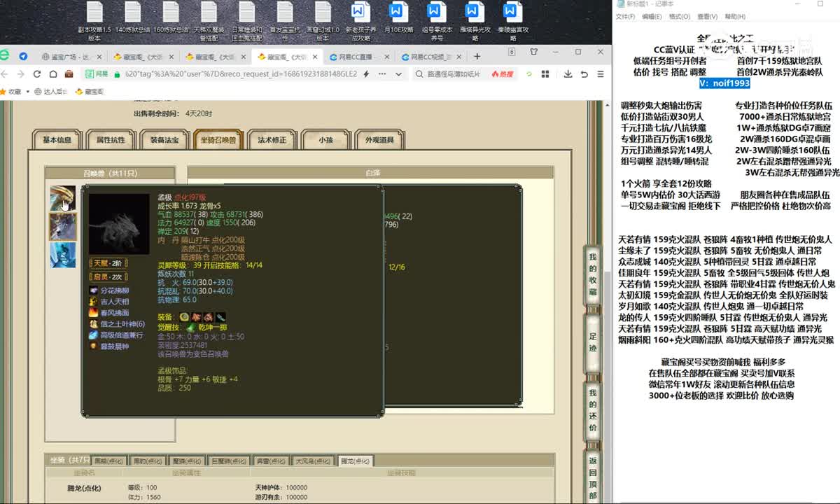Image resolution: width=840 pixels, height=504 pixels.
Task: Open 属性抗性 tab
Action: [x=111, y=140]
